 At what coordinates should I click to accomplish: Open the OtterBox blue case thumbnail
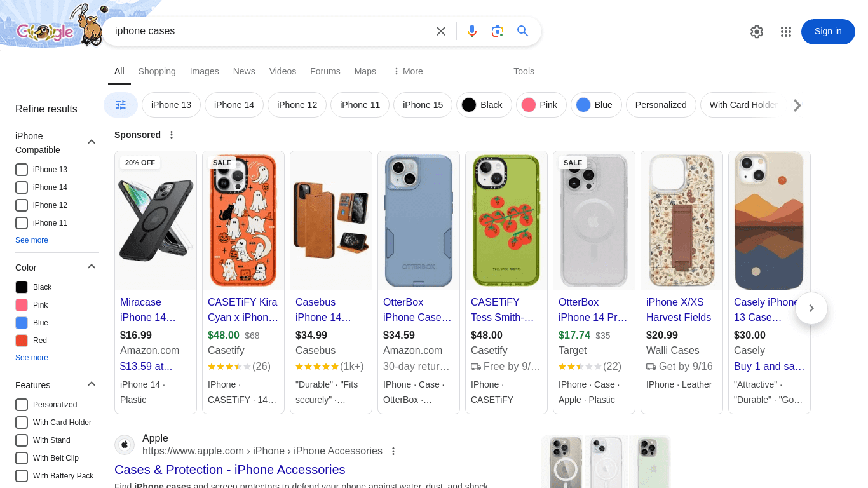pyautogui.click(x=419, y=220)
